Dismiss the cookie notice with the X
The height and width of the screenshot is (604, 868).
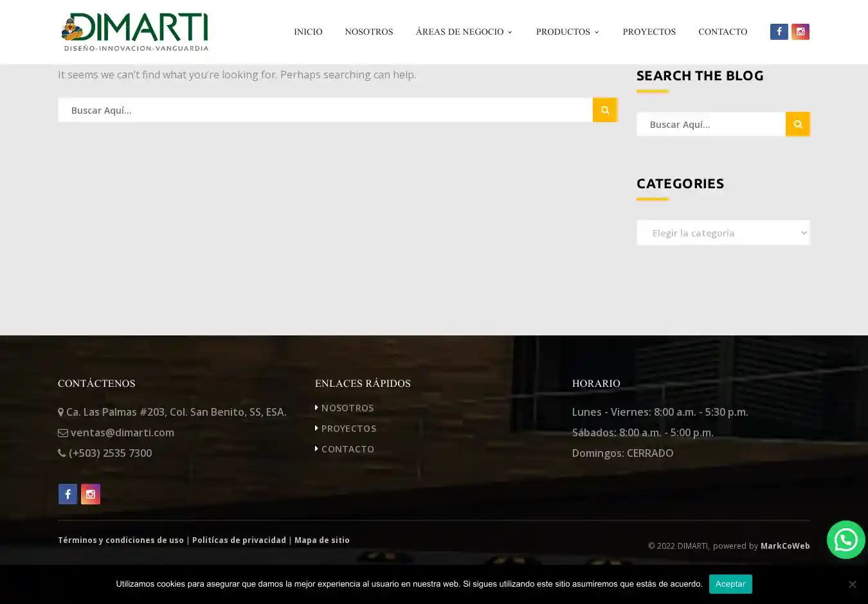(x=852, y=584)
